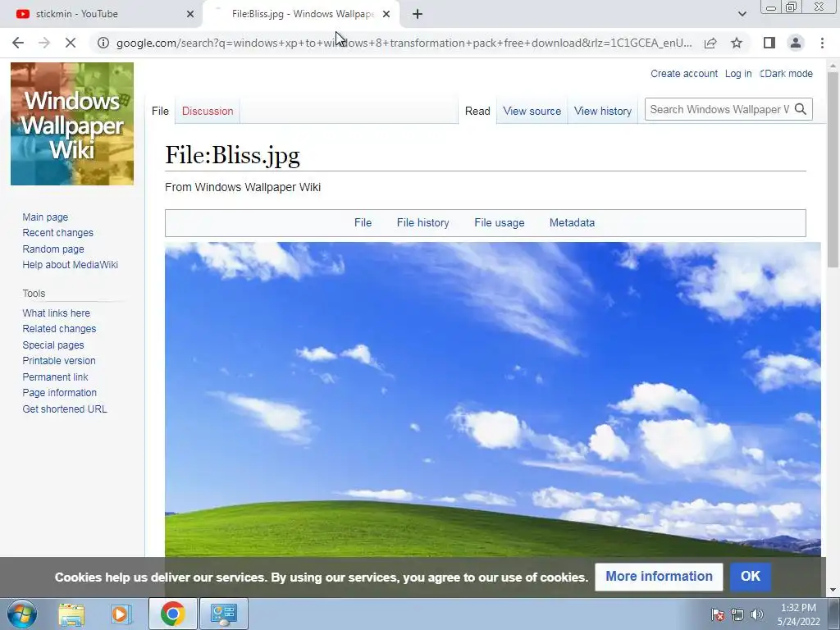Click the browser forward arrow
Viewport: 840px width, 630px height.
click(x=44, y=43)
